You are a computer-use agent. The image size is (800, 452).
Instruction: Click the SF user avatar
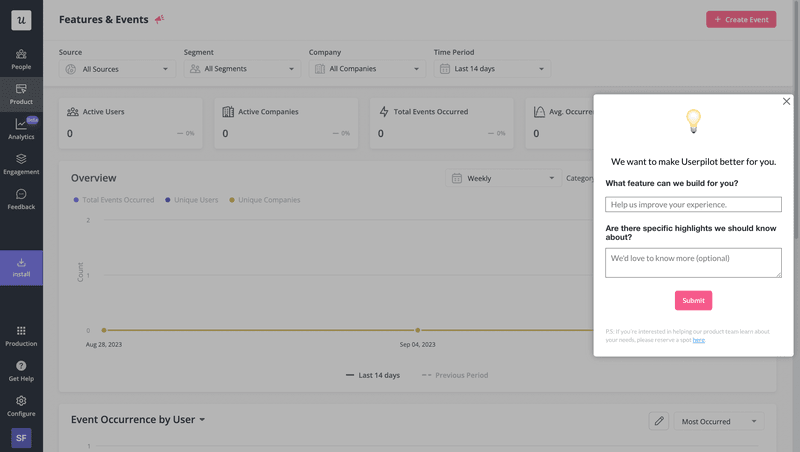[x=21, y=438]
